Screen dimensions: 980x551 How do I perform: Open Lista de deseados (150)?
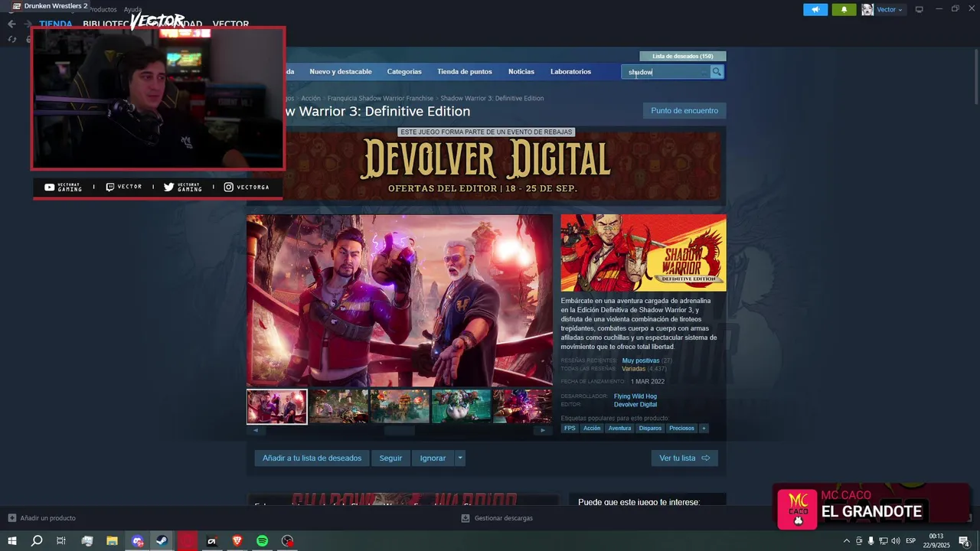682,56
